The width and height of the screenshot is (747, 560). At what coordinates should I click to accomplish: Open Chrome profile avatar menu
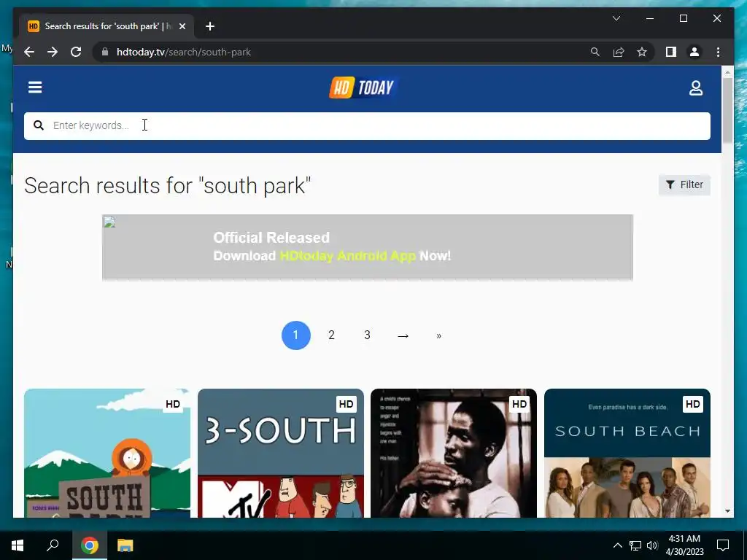[x=694, y=52]
